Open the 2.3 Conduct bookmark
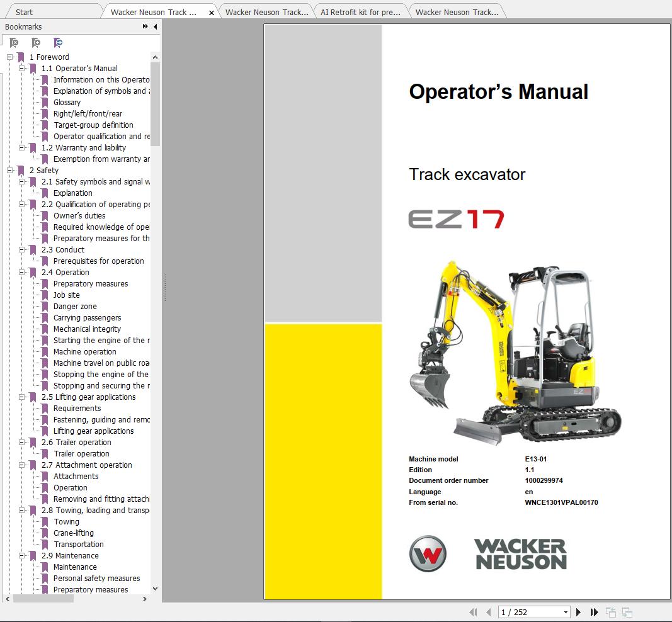Image resolution: width=672 pixels, height=622 pixels. (63, 250)
